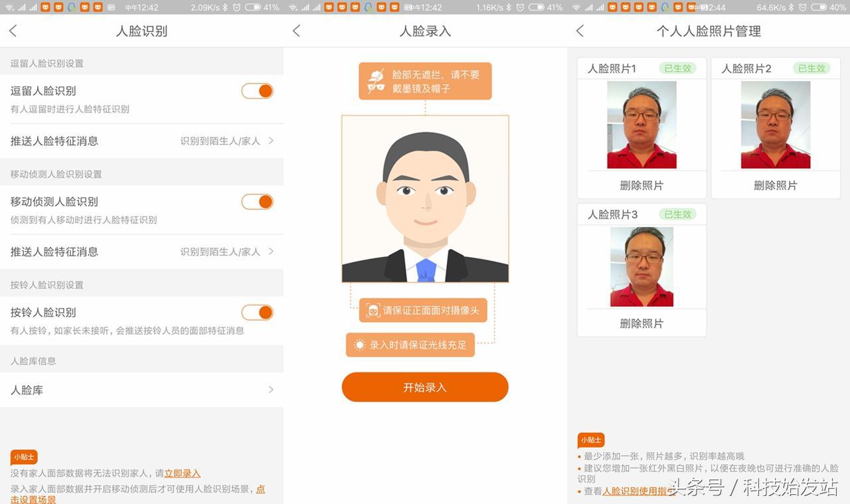Open the 人脸识别使用指南 link

click(x=636, y=491)
